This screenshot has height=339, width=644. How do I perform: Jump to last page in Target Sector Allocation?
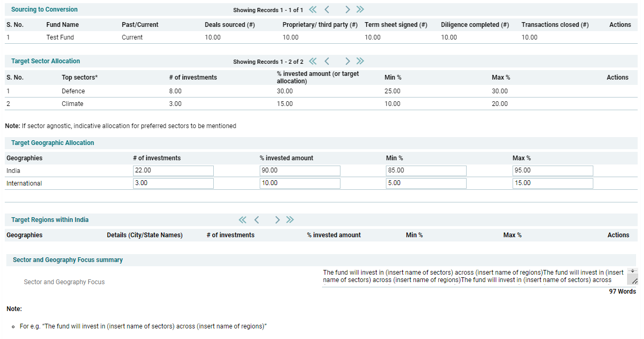(360, 61)
